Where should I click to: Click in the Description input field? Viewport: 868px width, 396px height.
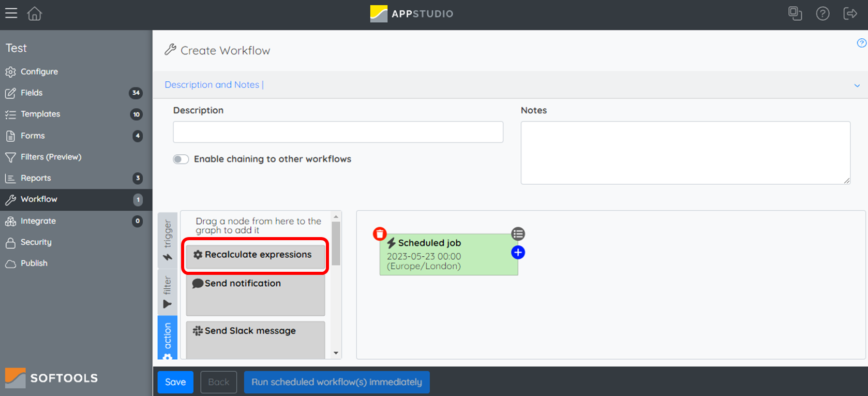pyautogui.click(x=338, y=132)
